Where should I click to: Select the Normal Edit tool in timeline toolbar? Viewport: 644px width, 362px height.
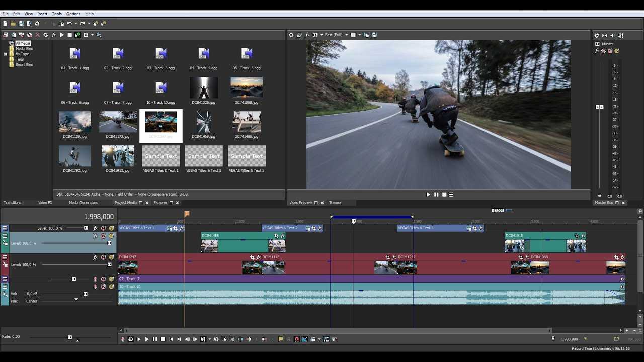[203, 339]
